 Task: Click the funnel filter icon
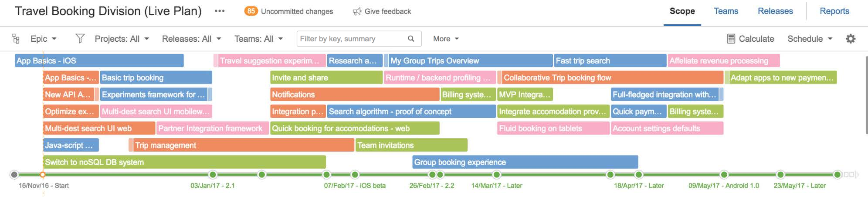point(80,39)
